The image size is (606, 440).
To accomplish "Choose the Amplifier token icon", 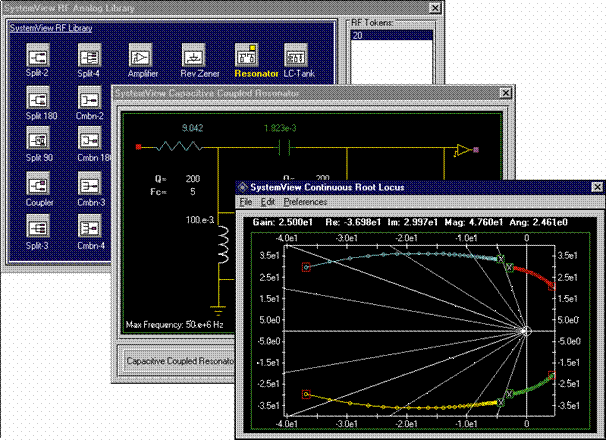I will [140, 55].
